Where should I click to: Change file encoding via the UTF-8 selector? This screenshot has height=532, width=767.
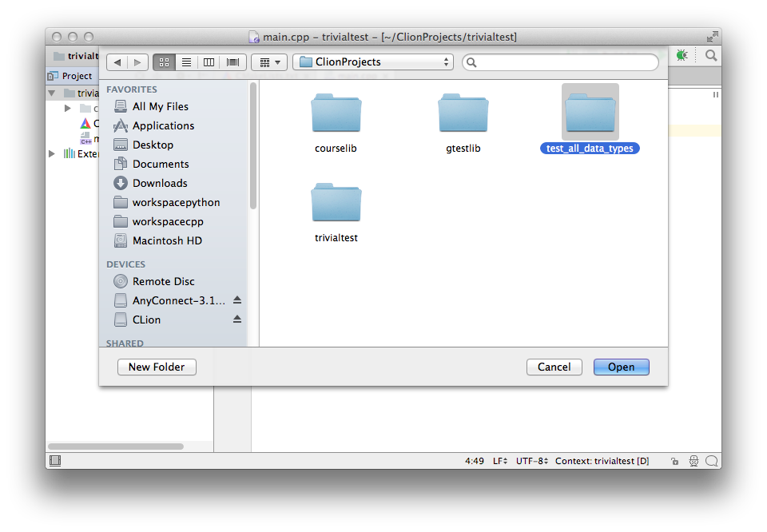coord(532,461)
